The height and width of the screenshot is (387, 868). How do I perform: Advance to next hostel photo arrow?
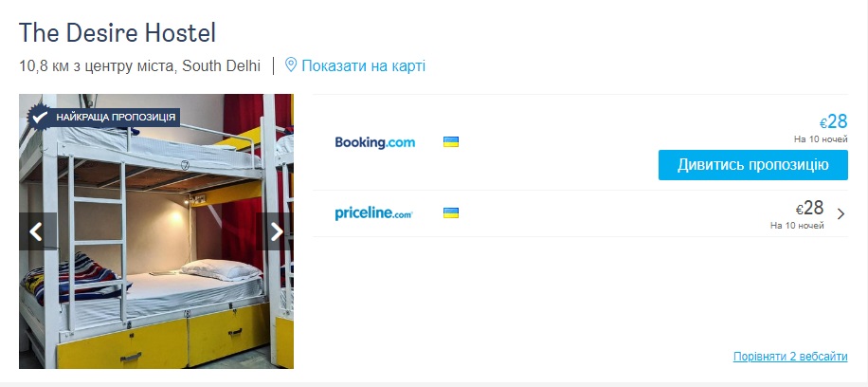(276, 231)
